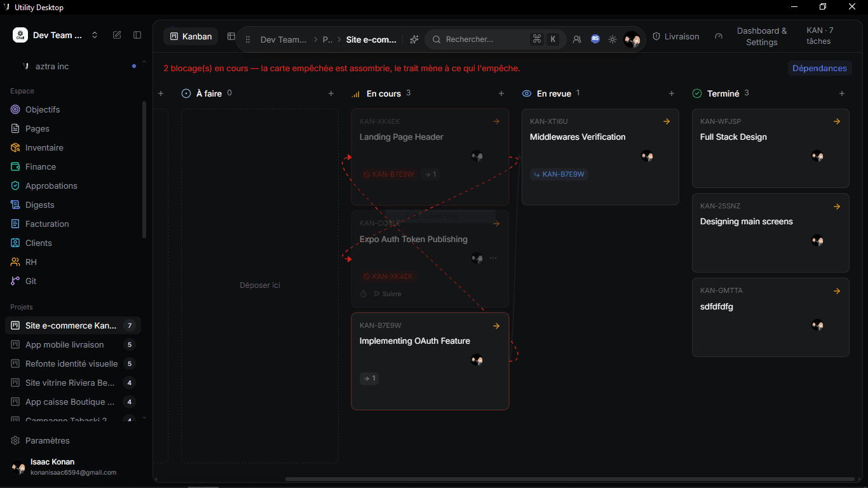Open arrow on Full Stack Design card
This screenshot has width=868, height=488.
pos(837,121)
